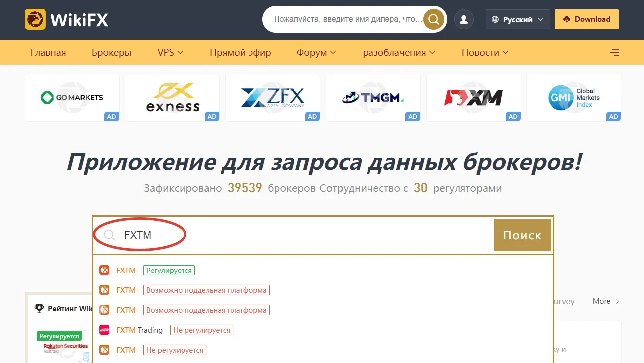Open the Exness ad banner
Viewport: 644px width, 363px height.
click(x=173, y=97)
